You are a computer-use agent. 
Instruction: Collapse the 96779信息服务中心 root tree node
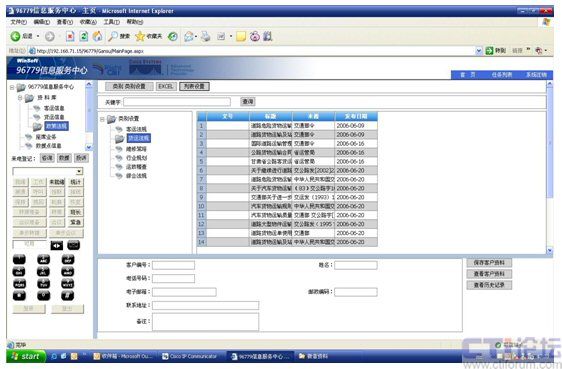[12, 87]
